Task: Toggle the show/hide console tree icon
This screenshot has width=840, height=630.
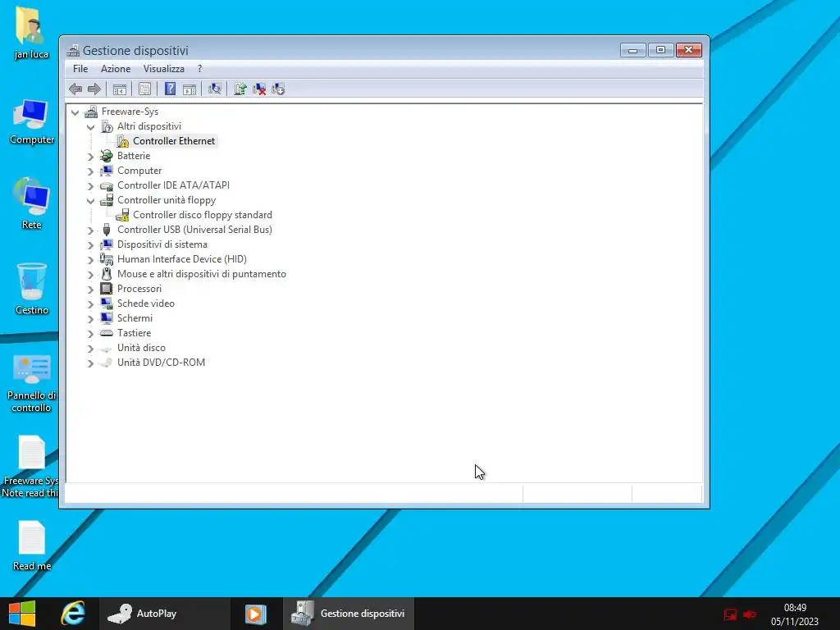Action: [120, 89]
